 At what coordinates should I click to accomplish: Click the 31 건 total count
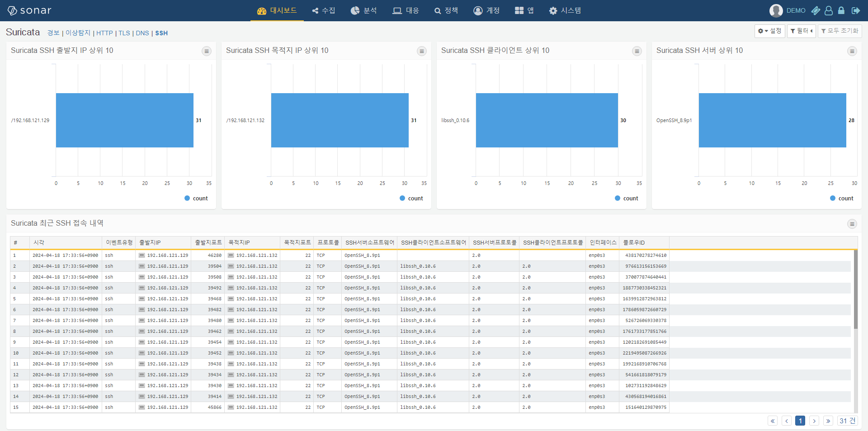[848, 421]
